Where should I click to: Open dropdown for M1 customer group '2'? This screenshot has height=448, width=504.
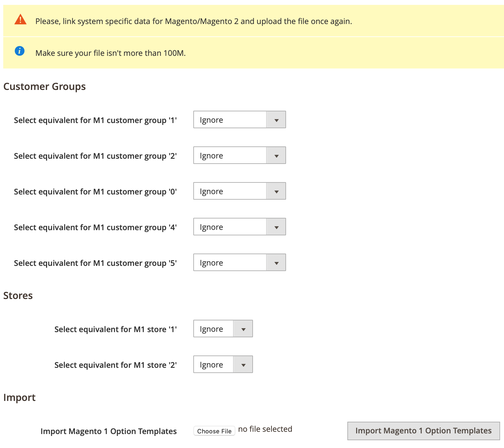pyautogui.click(x=240, y=155)
